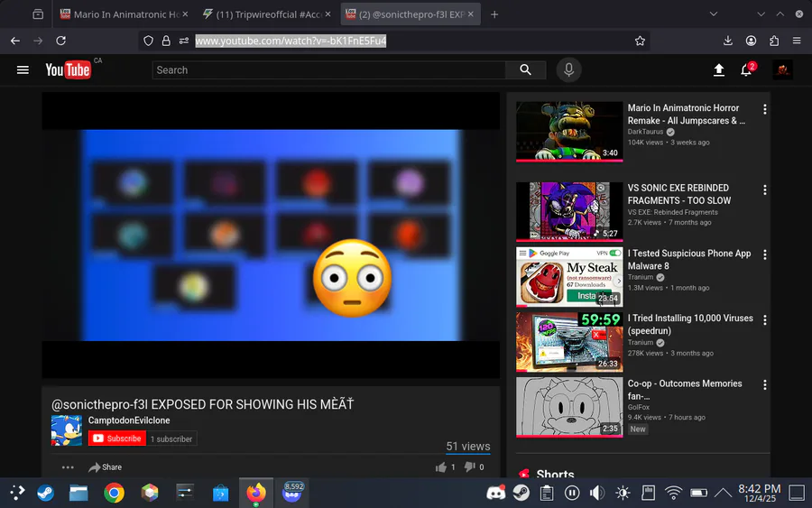Open the volume tray icon
Image resolution: width=812 pixels, height=508 pixels.
[597, 493]
